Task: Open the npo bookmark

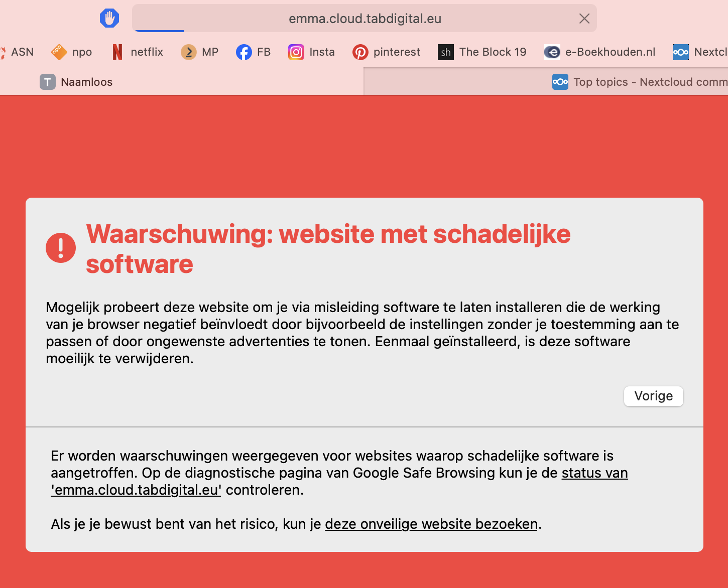Action: [x=72, y=52]
